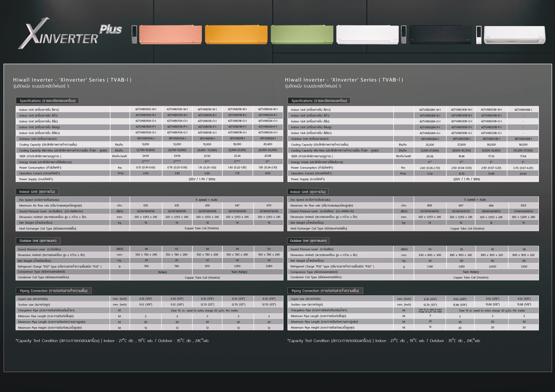This screenshot has width=555, height=392.
Task: Click model cell 42TVAB033B-G-I
Action: click(491, 133)
